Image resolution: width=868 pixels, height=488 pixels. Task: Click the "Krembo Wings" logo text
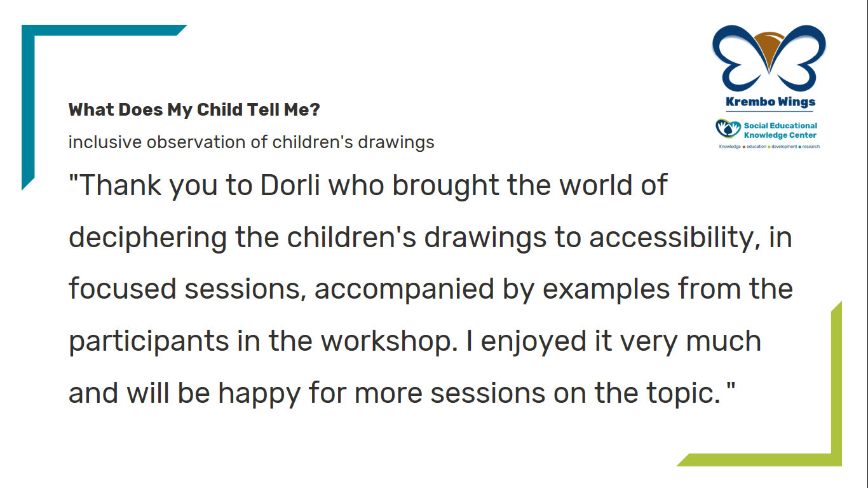770,102
